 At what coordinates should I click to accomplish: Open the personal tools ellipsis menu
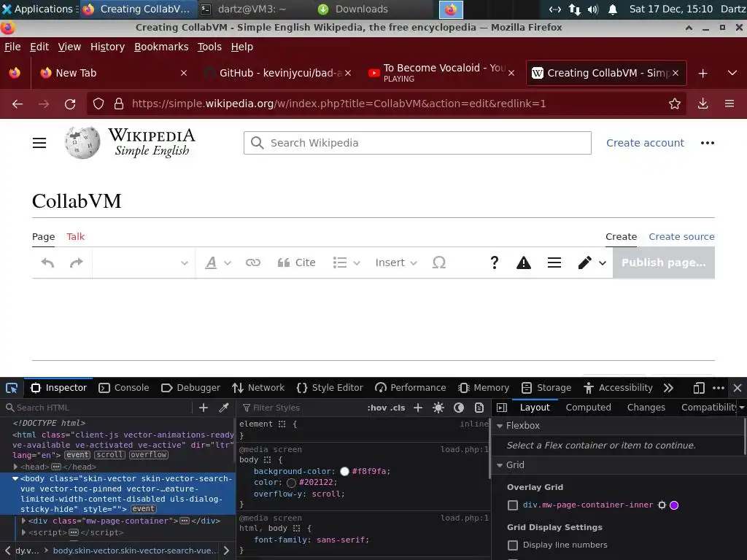(708, 143)
